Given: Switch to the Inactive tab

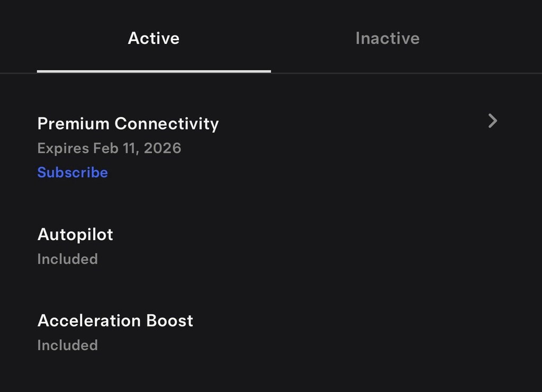Looking at the screenshot, I should pos(387,38).
